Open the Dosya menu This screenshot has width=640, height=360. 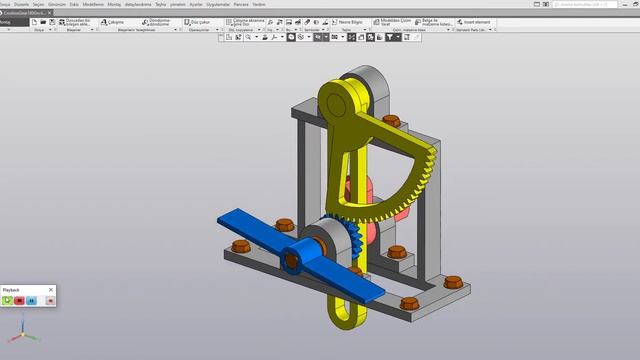point(5,4)
